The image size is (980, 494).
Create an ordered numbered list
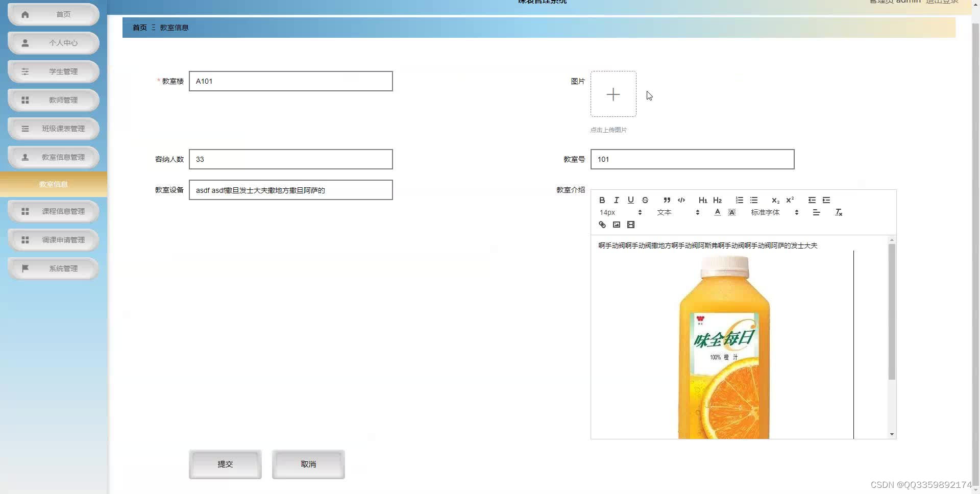point(739,200)
